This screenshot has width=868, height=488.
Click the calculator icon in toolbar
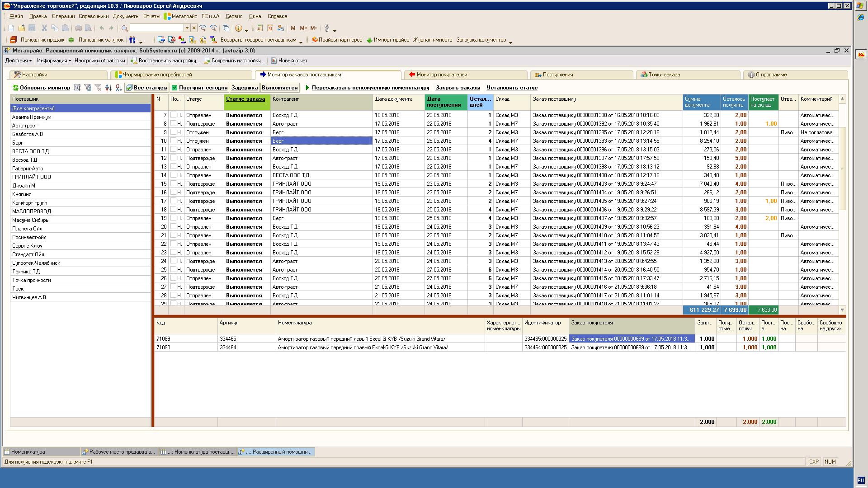coord(260,28)
